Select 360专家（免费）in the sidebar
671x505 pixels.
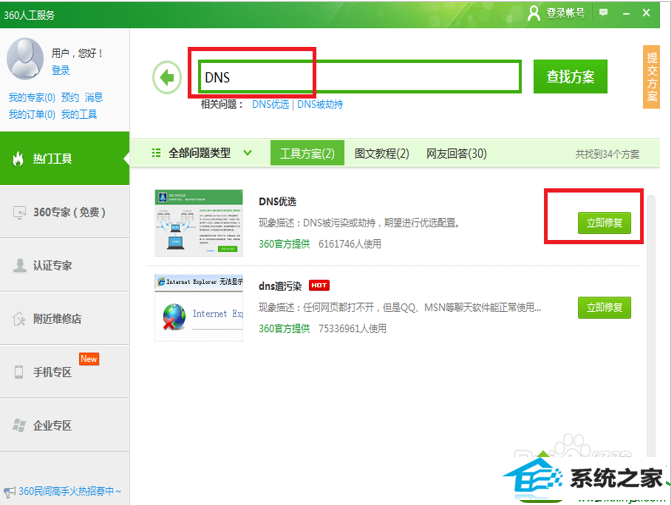tap(65, 212)
